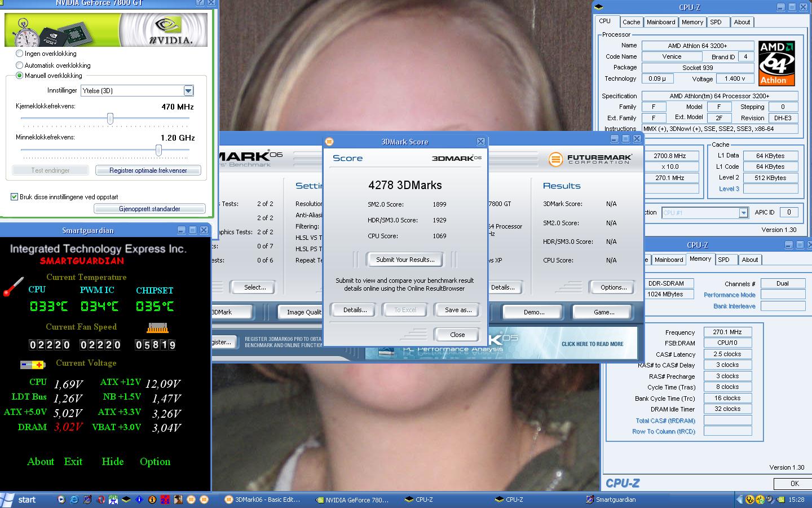Screen dimensions: 812x508
Task: Click the To Excel button
Action: [x=405, y=310]
